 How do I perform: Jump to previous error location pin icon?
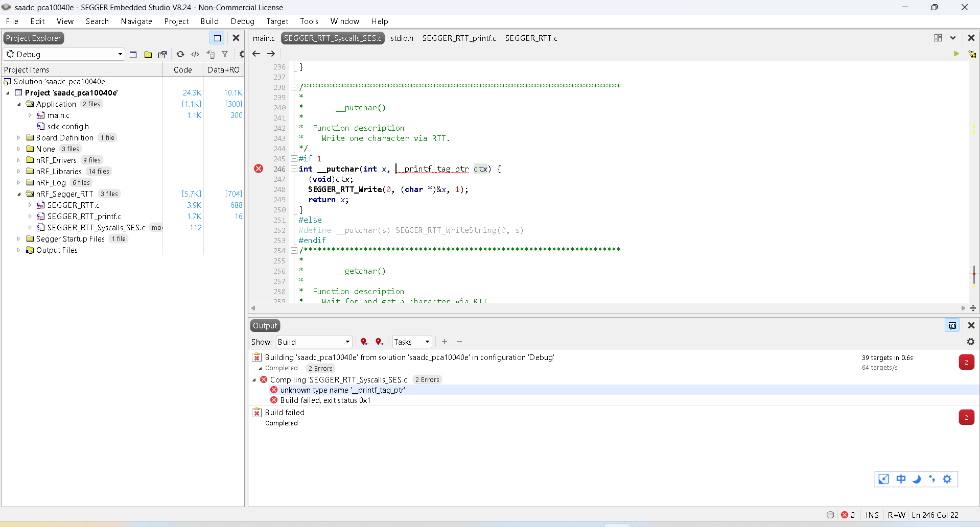364,342
